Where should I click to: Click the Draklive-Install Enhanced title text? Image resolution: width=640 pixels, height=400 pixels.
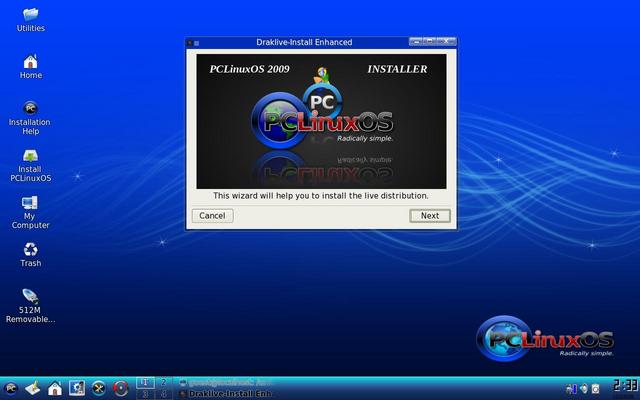304,42
